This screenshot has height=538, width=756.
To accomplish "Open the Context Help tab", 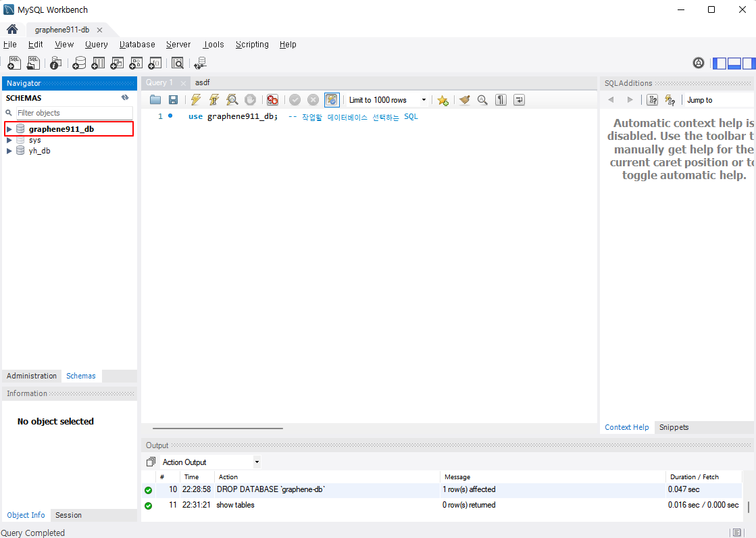I will (627, 427).
